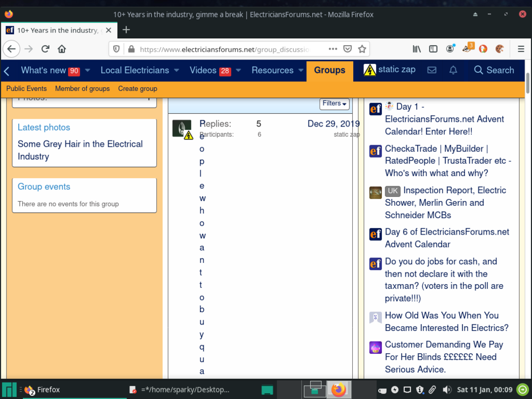
Task: Expand the Resources dropdown arrow
Action: pyautogui.click(x=301, y=70)
